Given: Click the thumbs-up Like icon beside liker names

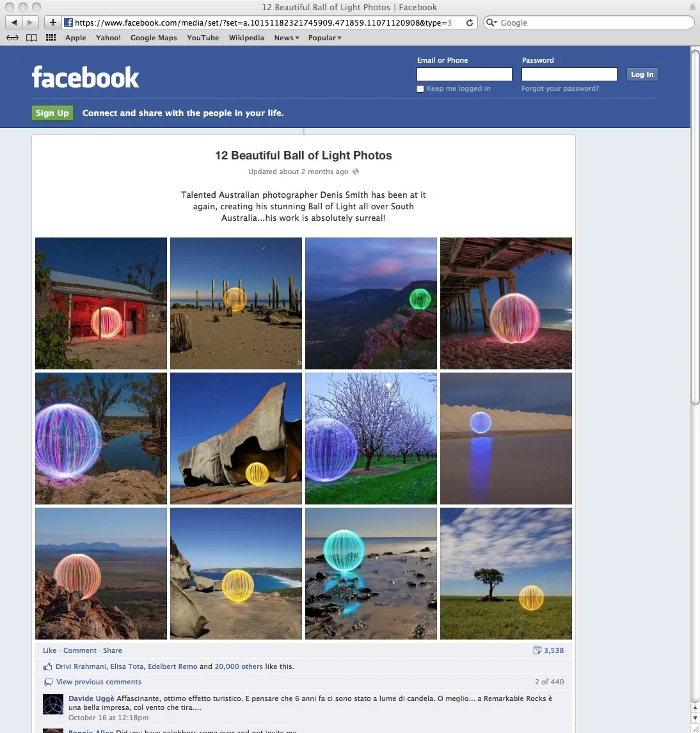Looking at the screenshot, I should tap(47, 666).
